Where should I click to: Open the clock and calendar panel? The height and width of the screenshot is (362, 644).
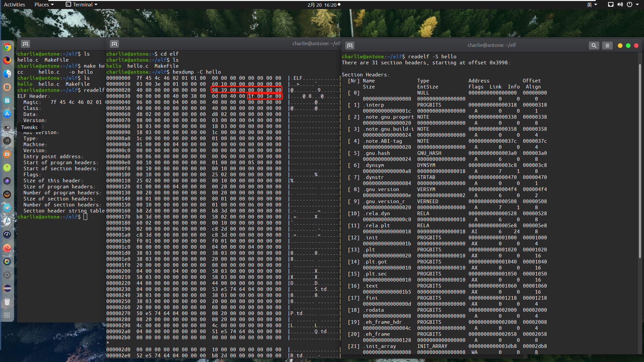click(x=322, y=5)
